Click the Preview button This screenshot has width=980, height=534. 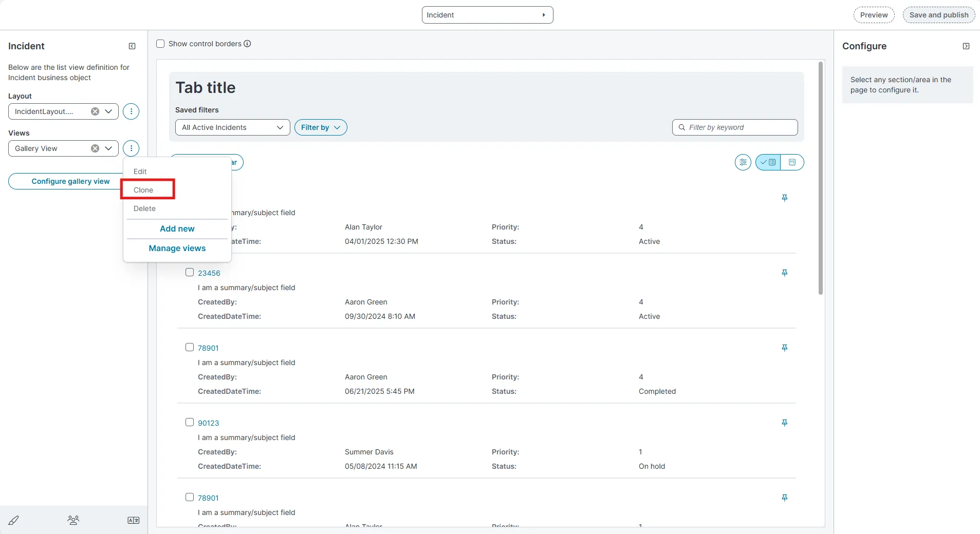pos(874,15)
